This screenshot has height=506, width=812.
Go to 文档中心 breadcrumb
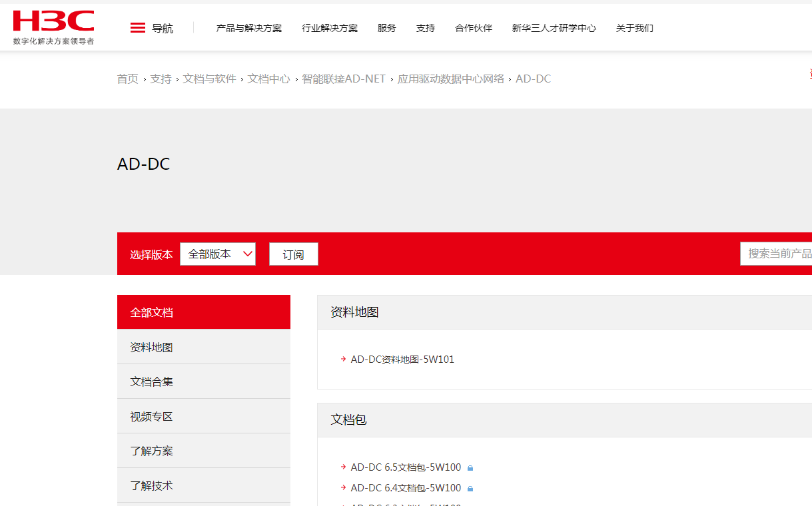pyautogui.click(x=269, y=79)
